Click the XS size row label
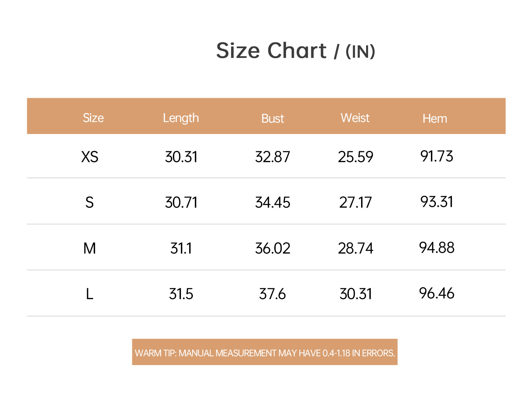 click(x=90, y=157)
